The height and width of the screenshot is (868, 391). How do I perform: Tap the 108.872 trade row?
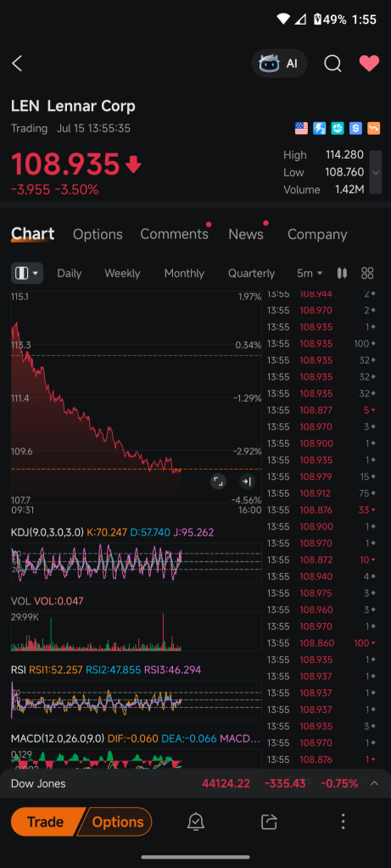click(321, 559)
